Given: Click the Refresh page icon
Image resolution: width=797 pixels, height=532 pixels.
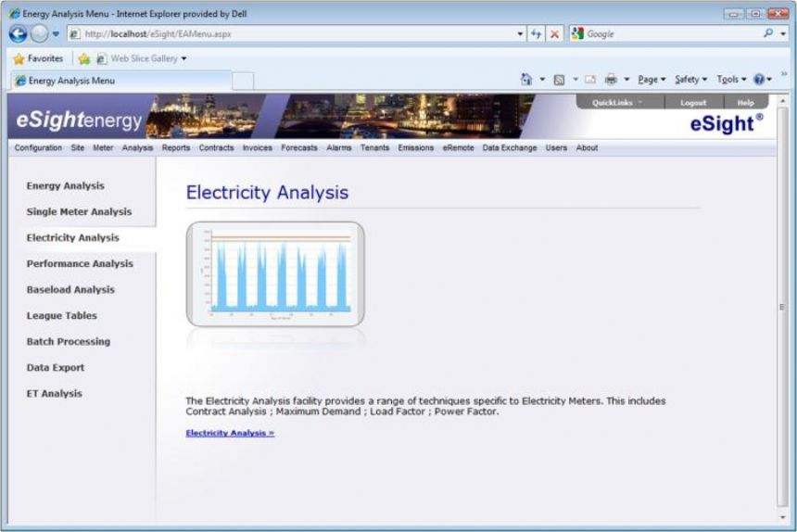Looking at the screenshot, I should pyautogui.click(x=536, y=34).
